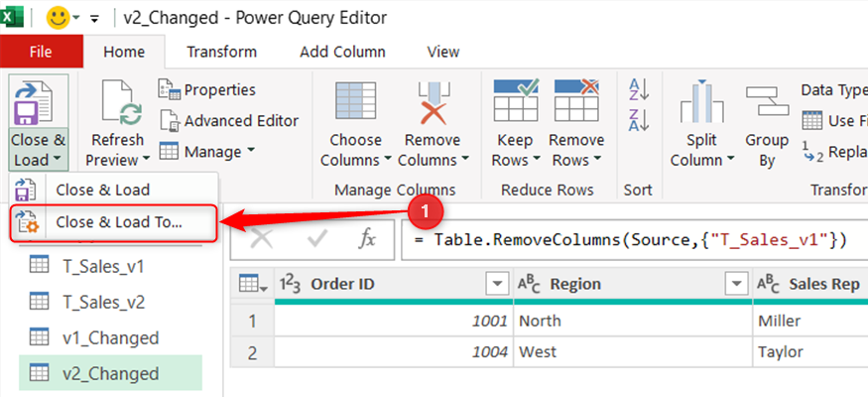Screen dimensions: 868x397
Task: Click cell with value 1004
Action: 394,352
